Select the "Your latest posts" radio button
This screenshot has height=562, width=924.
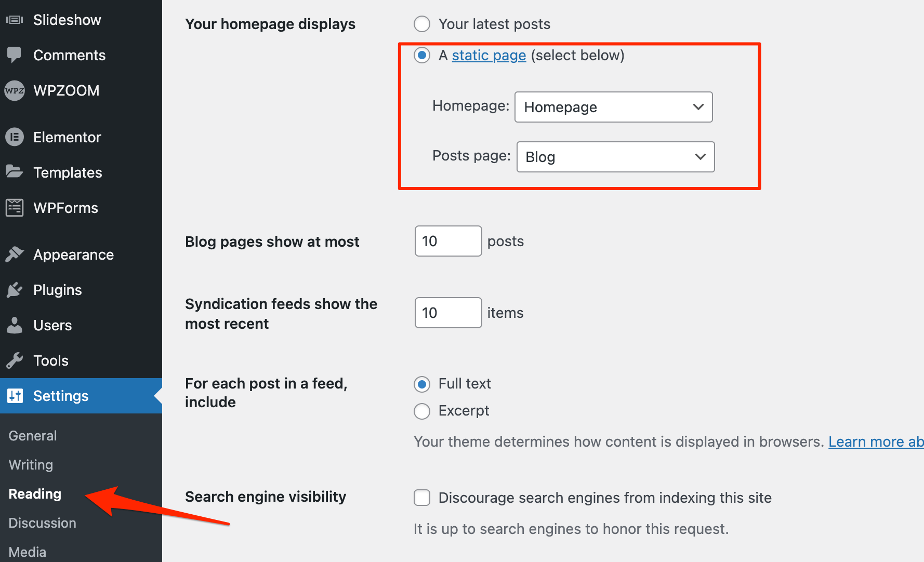(422, 24)
